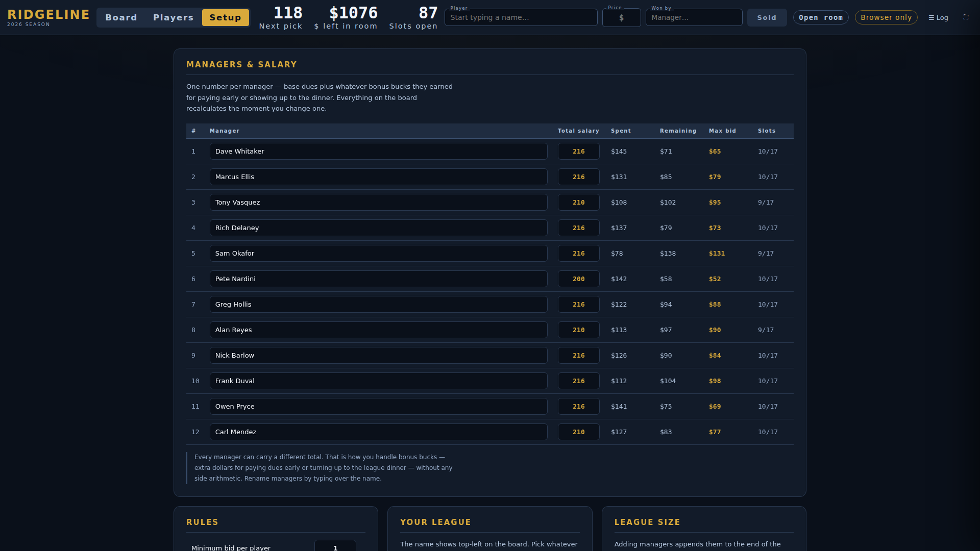
Task: Edit the Owen Pryce name field
Action: [378, 407]
